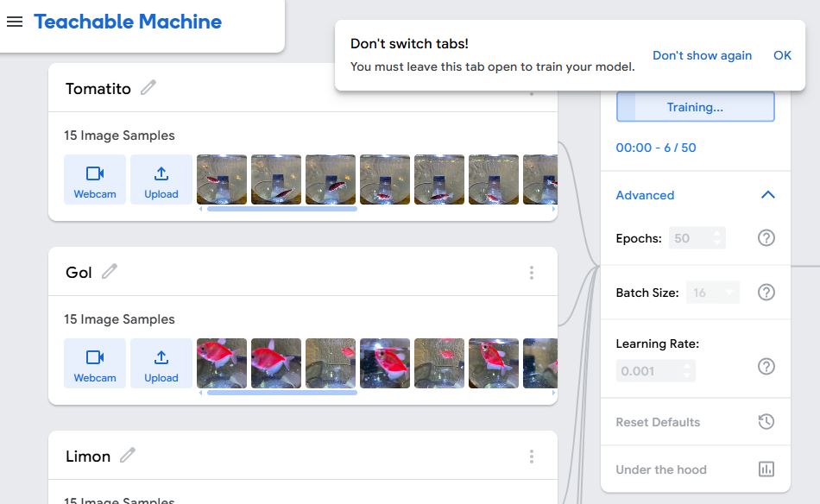
Task: Upload images to Tomatito class
Action: click(161, 180)
